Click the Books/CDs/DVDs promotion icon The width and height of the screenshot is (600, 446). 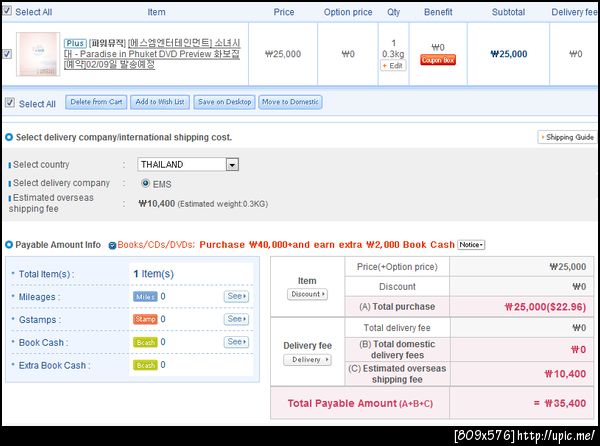pyautogui.click(x=112, y=246)
